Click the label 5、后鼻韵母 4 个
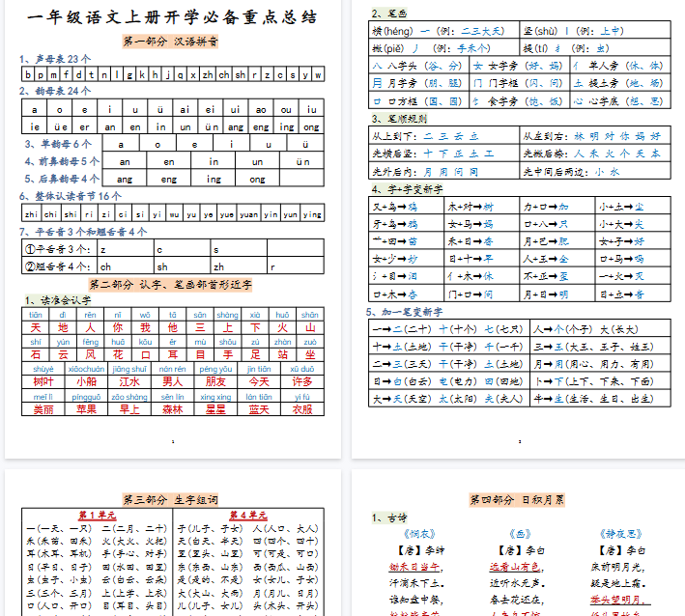This screenshot has width=685, height=616. pos(62,179)
